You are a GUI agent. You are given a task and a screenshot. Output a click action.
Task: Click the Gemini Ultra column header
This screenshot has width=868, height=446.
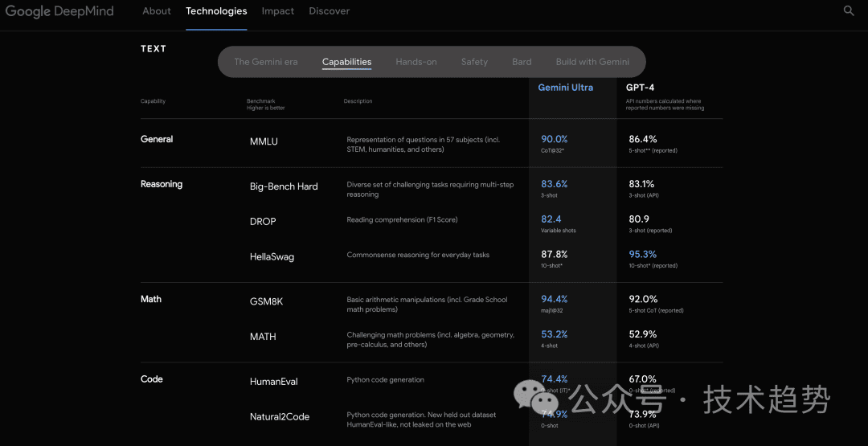(x=565, y=88)
